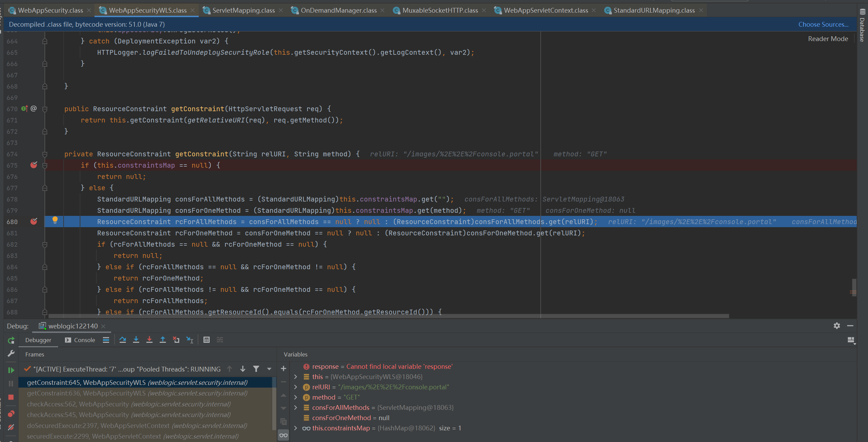
Task: Open Evaluate Expression calculator icon
Action: [x=207, y=340]
